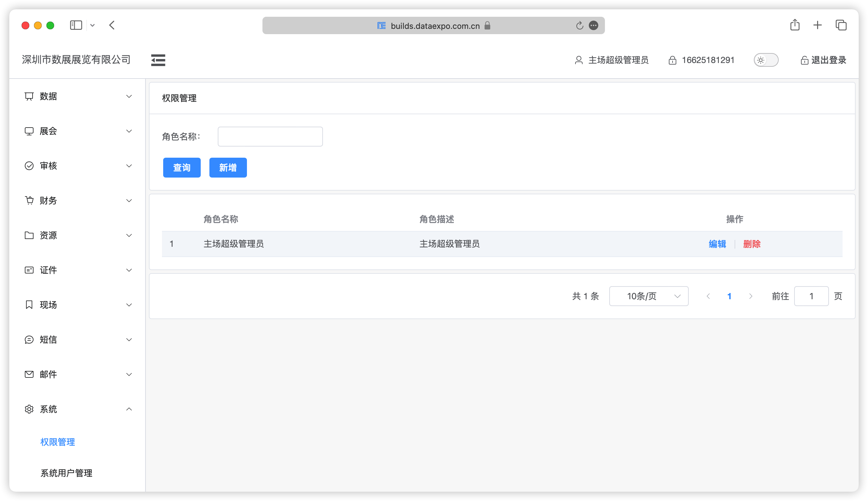Screen dimensions: 868x501
Task: Click the 数据 presentation-board icon in sidebar
Action: (x=29, y=96)
